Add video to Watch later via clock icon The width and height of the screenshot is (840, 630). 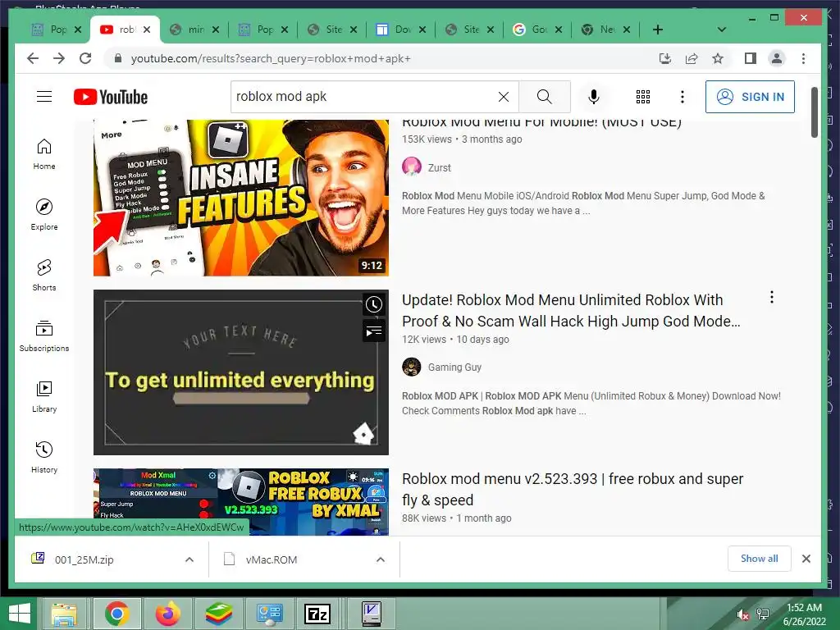point(374,304)
